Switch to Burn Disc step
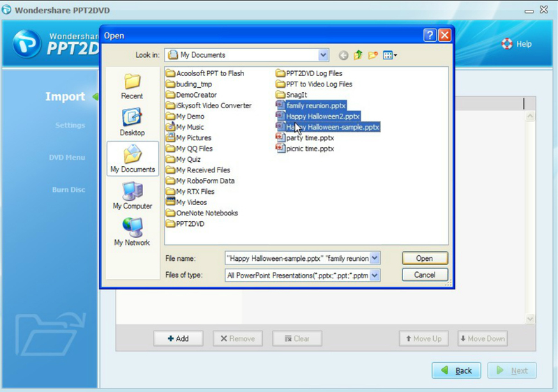 coord(68,190)
